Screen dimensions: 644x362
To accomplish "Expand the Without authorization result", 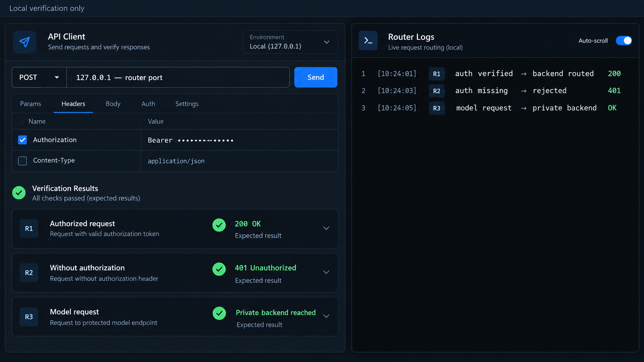I will point(326,272).
